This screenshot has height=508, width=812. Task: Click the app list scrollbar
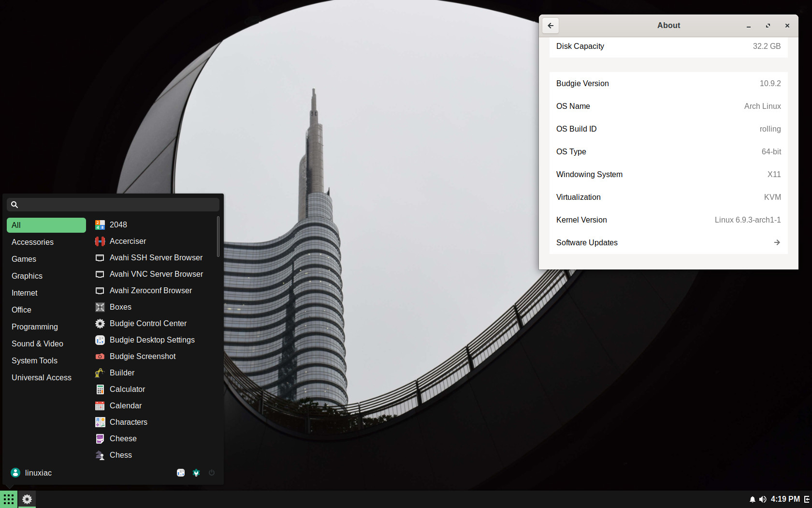click(x=218, y=237)
